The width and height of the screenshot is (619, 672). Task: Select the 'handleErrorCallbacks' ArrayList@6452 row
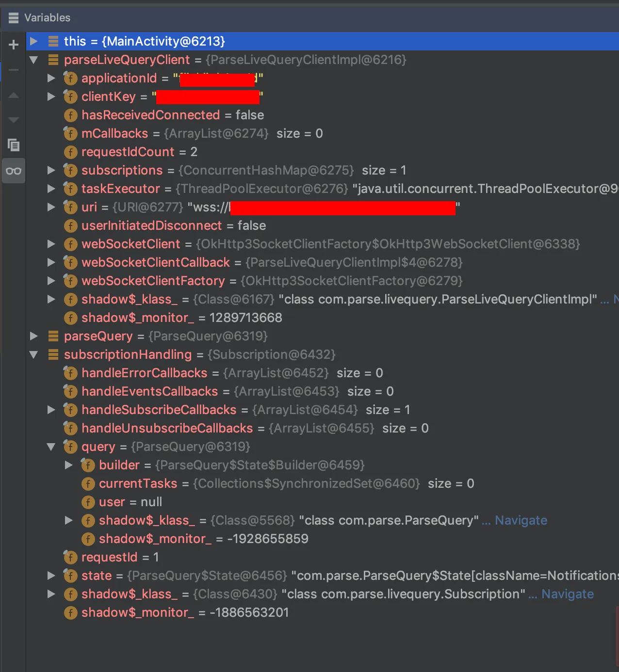pos(322,373)
